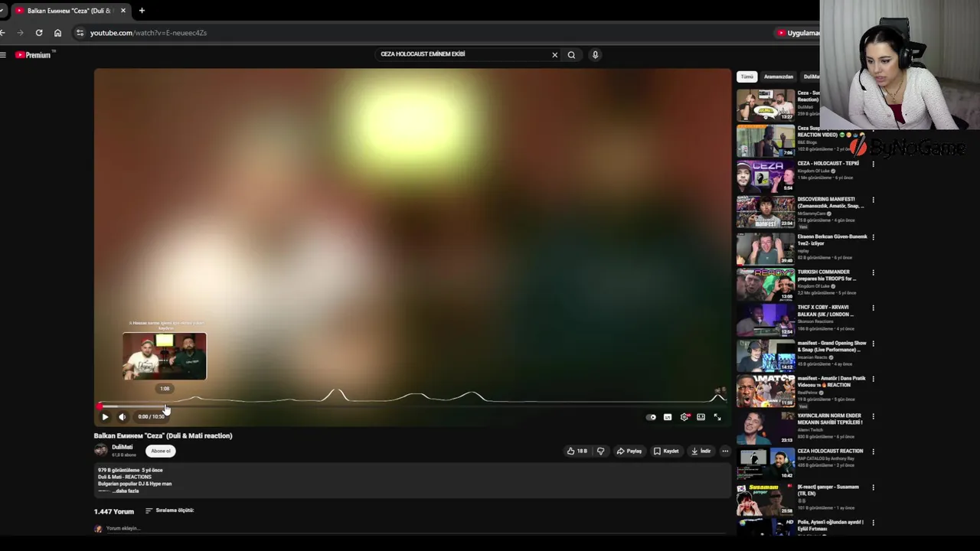Open the DuliMati channel avatar
The width and height of the screenshot is (980, 551).
point(100,450)
